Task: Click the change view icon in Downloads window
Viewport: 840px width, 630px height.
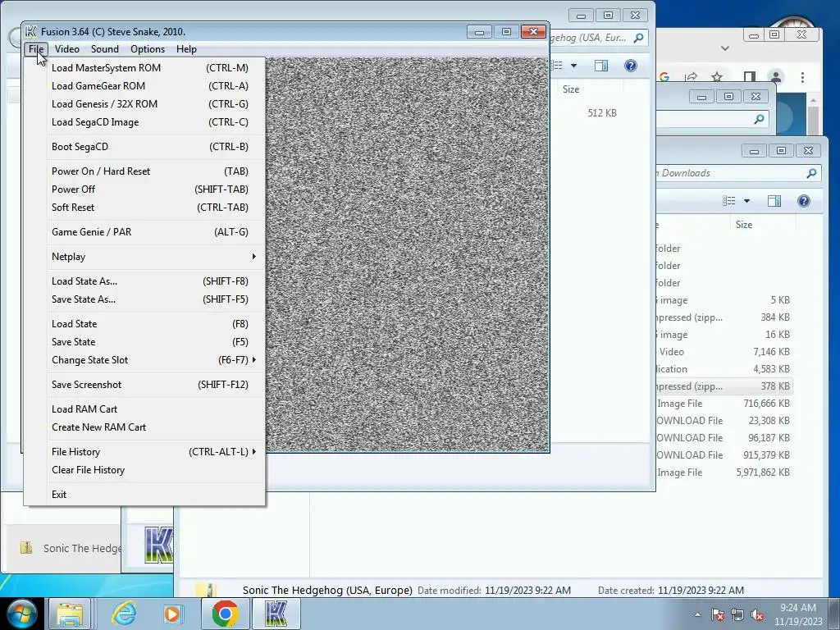Action: [x=729, y=201]
